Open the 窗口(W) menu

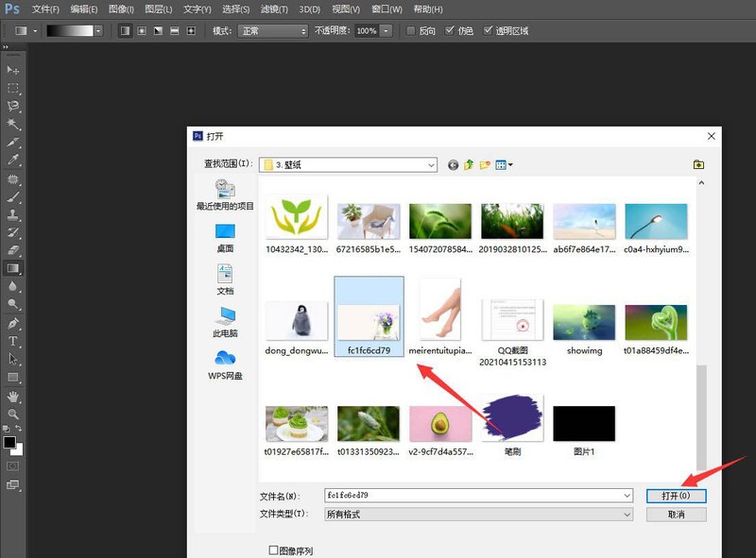click(x=387, y=9)
